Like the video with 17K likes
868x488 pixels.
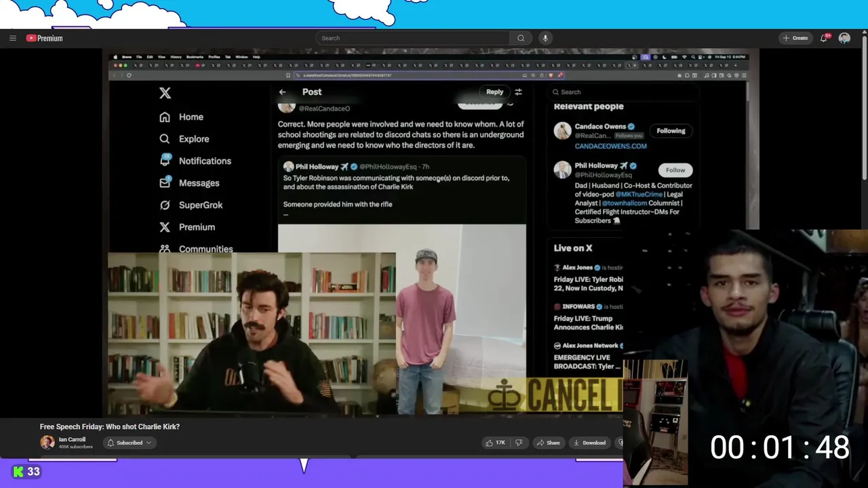point(495,443)
